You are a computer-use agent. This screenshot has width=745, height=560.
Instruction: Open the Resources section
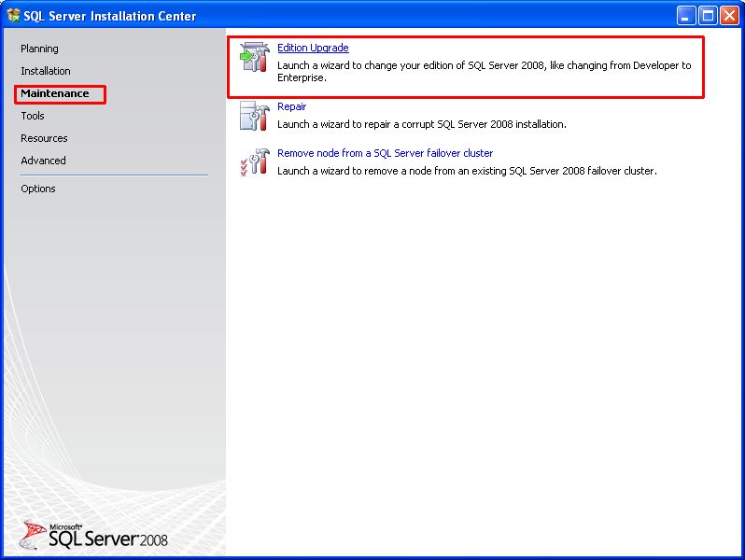point(44,138)
